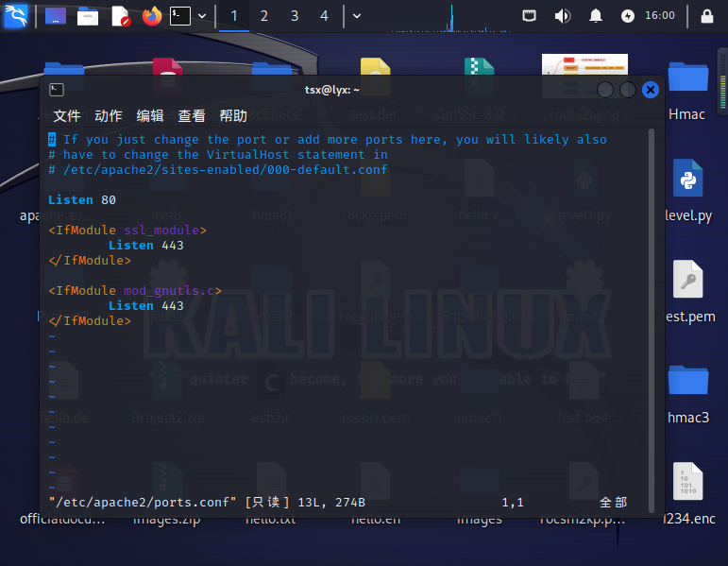
Task: Open the 编辑 menu
Action: (x=150, y=115)
